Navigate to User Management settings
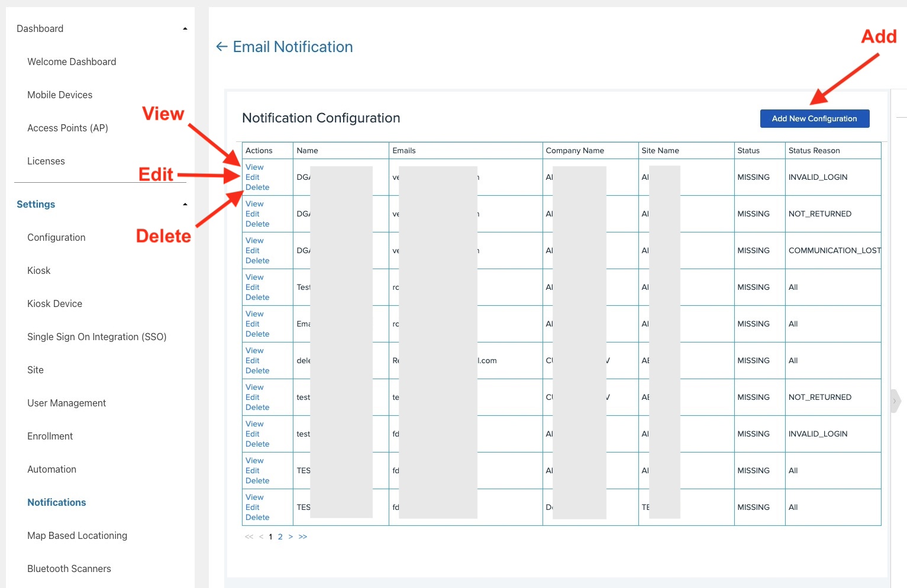The image size is (907, 588). [x=67, y=403]
